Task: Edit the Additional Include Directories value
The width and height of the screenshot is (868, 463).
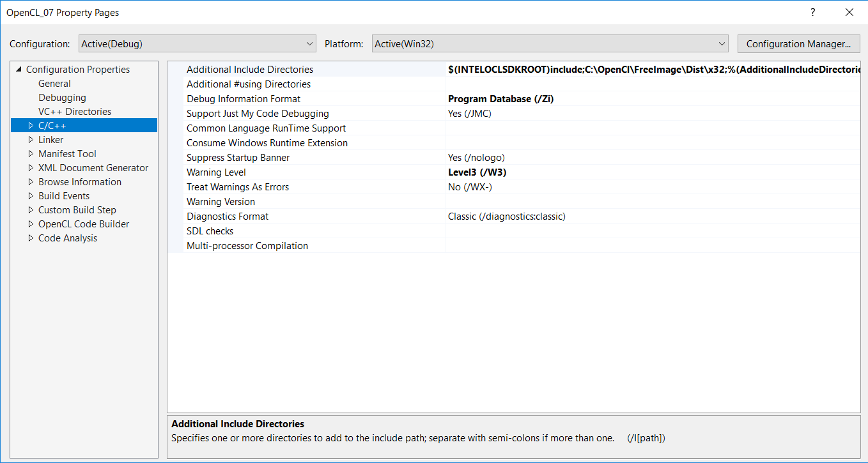Action: 653,70
